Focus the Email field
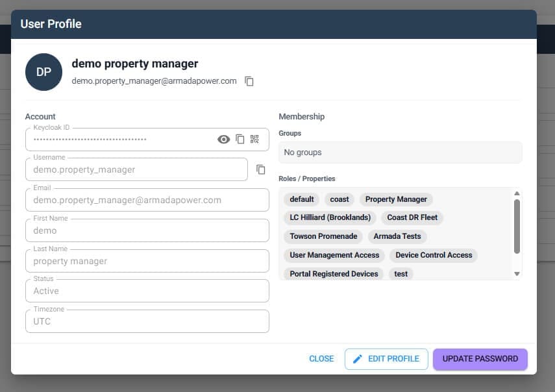The image size is (555, 392). (x=147, y=200)
